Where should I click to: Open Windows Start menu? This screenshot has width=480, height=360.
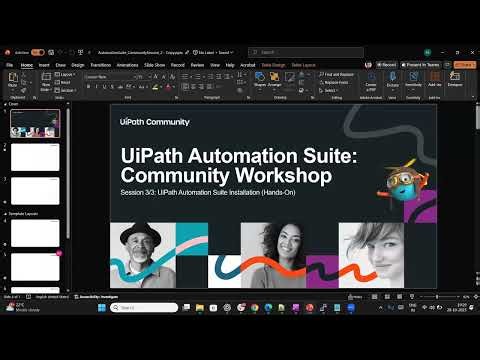(102, 307)
